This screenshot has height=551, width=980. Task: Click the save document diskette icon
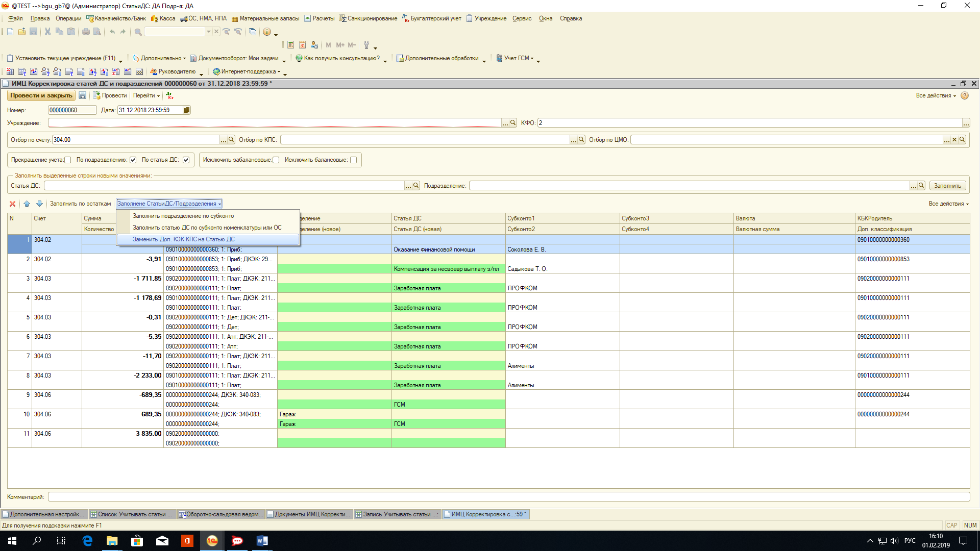click(82, 95)
